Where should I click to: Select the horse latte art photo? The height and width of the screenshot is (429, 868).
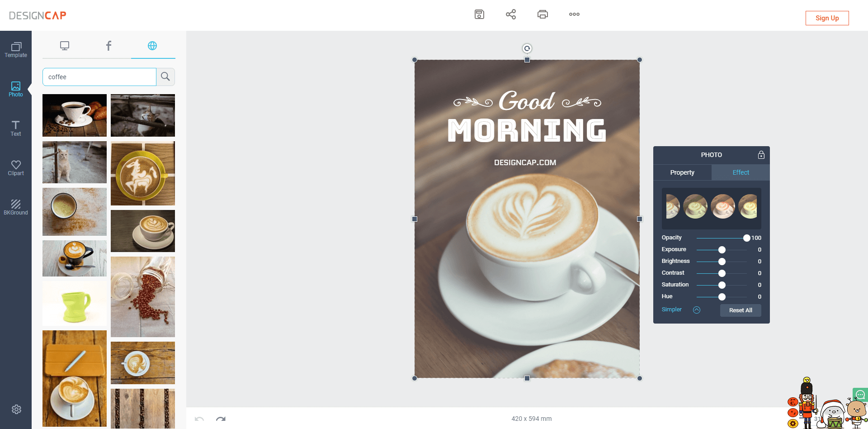143,173
